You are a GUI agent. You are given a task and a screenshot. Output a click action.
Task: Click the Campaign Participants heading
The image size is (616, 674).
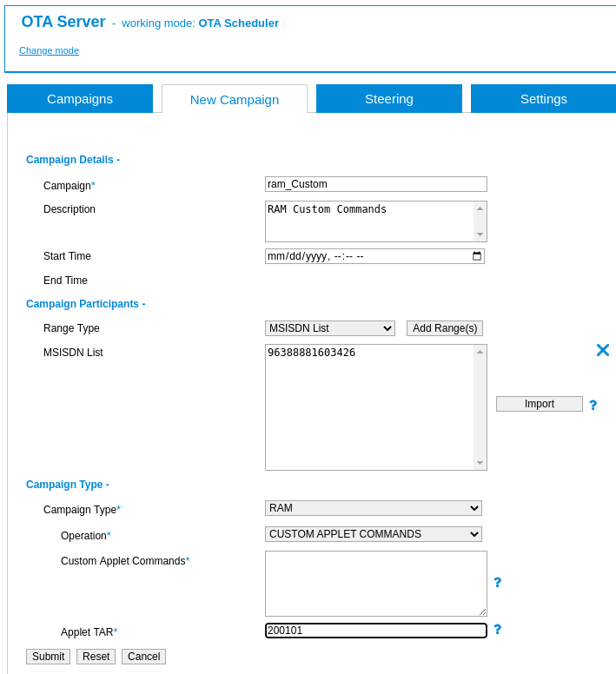coord(85,304)
